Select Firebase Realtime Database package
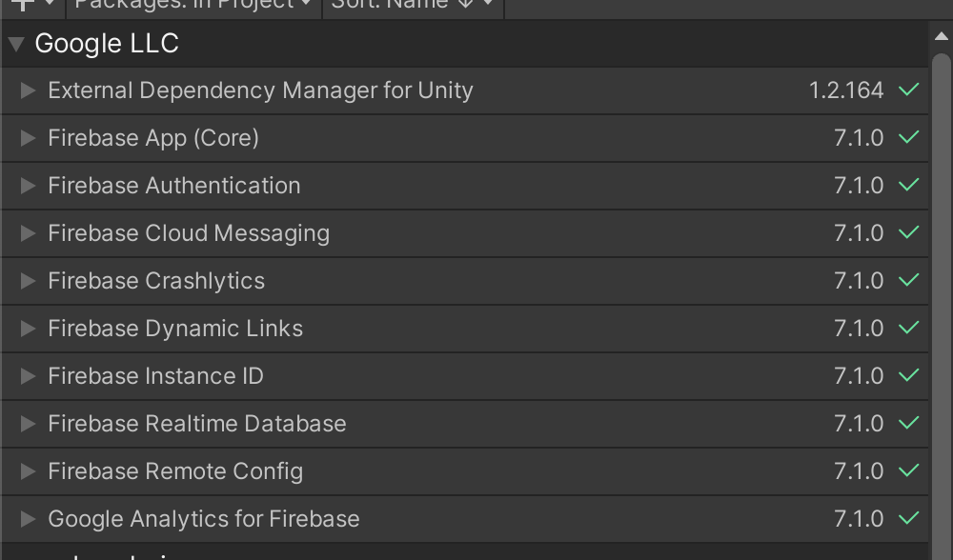Image resolution: width=953 pixels, height=560 pixels. tap(464, 424)
